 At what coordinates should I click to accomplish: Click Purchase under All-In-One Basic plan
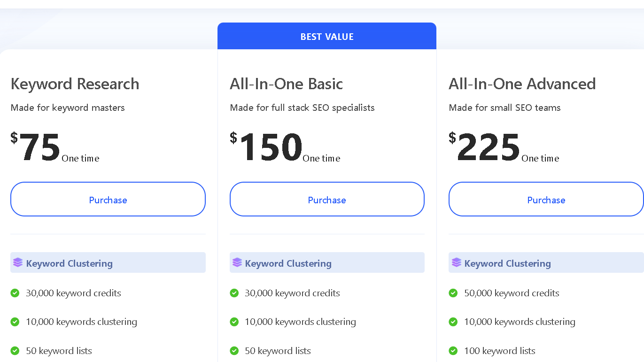[327, 199]
